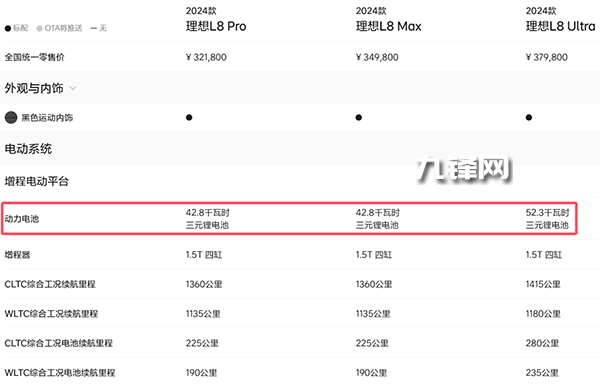Select the 增程电动平台 subsection header
The height and width of the screenshot is (384, 600).
[37, 181]
